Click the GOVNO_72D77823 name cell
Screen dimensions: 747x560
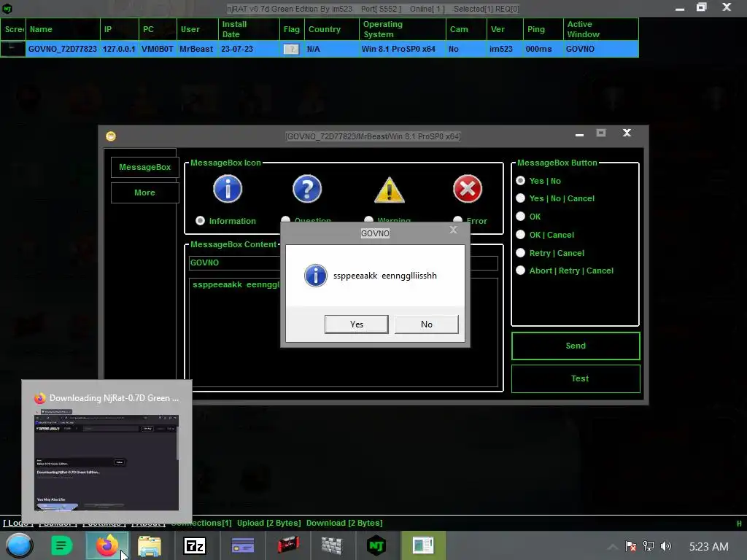click(63, 49)
